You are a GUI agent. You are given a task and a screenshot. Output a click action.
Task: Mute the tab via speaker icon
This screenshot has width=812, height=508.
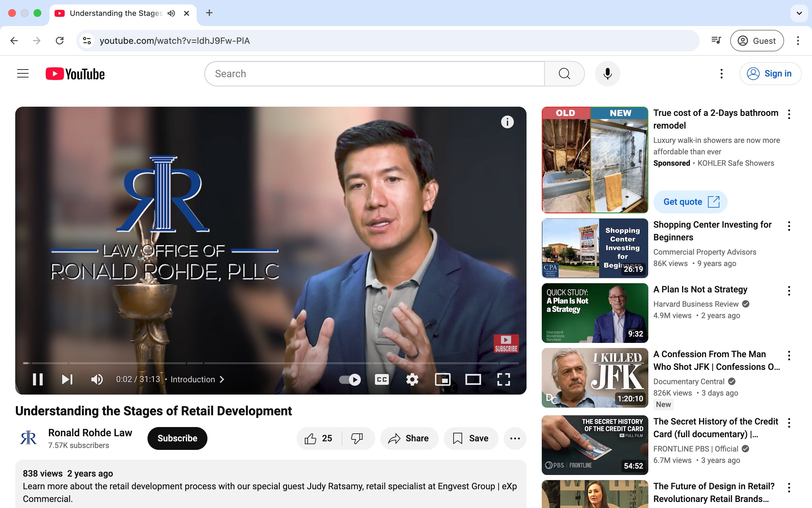pos(171,13)
